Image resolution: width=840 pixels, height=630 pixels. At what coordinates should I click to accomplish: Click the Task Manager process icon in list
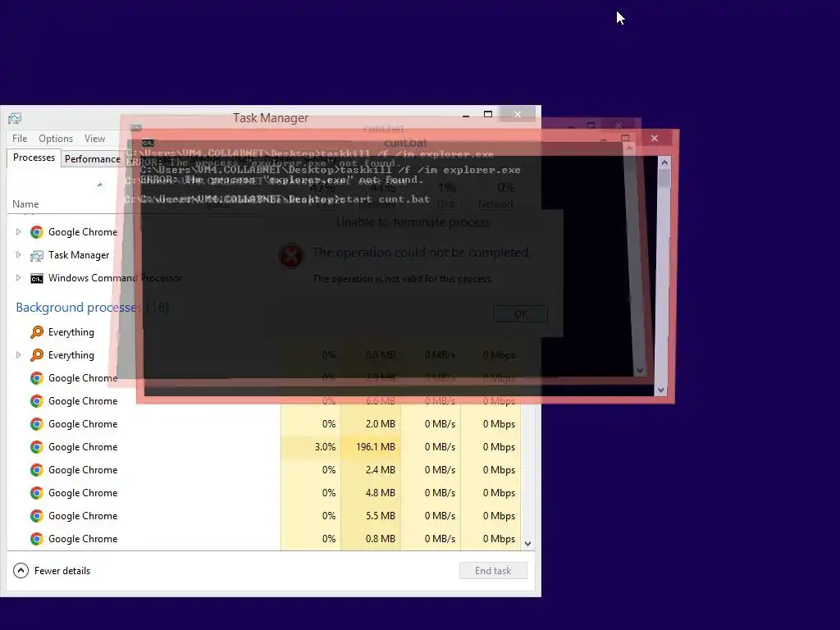pyautogui.click(x=36, y=256)
